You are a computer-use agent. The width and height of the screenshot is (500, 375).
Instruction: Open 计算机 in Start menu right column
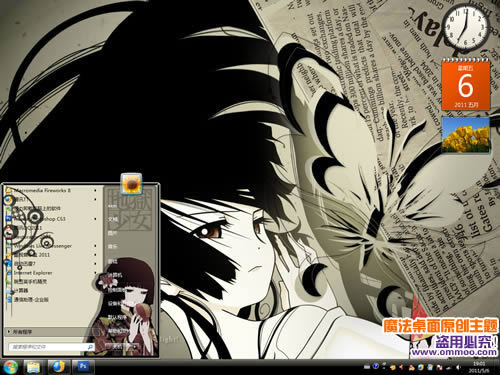pyautogui.click(x=115, y=275)
